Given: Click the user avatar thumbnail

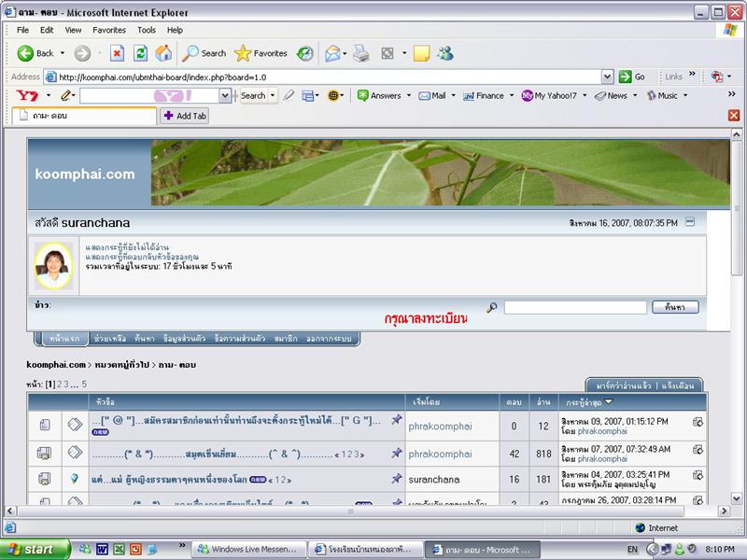Looking at the screenshot, I should click(53, 265).
